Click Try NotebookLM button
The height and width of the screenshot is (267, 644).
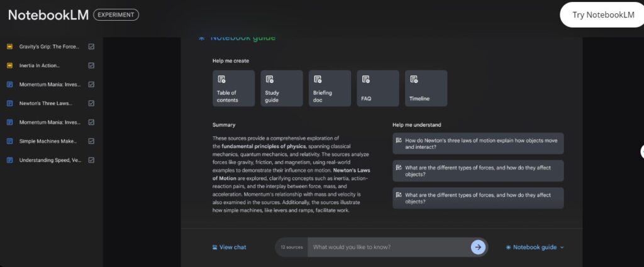click(603, 15)
